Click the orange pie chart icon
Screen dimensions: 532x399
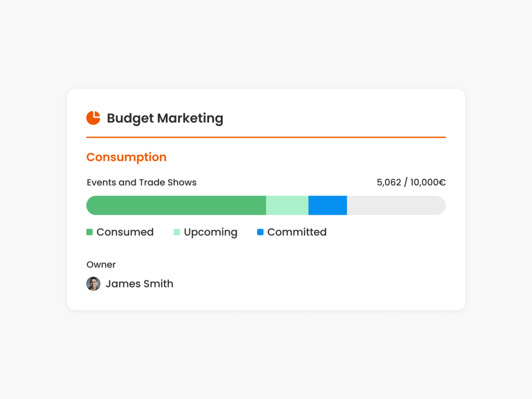tap(93, 118)
